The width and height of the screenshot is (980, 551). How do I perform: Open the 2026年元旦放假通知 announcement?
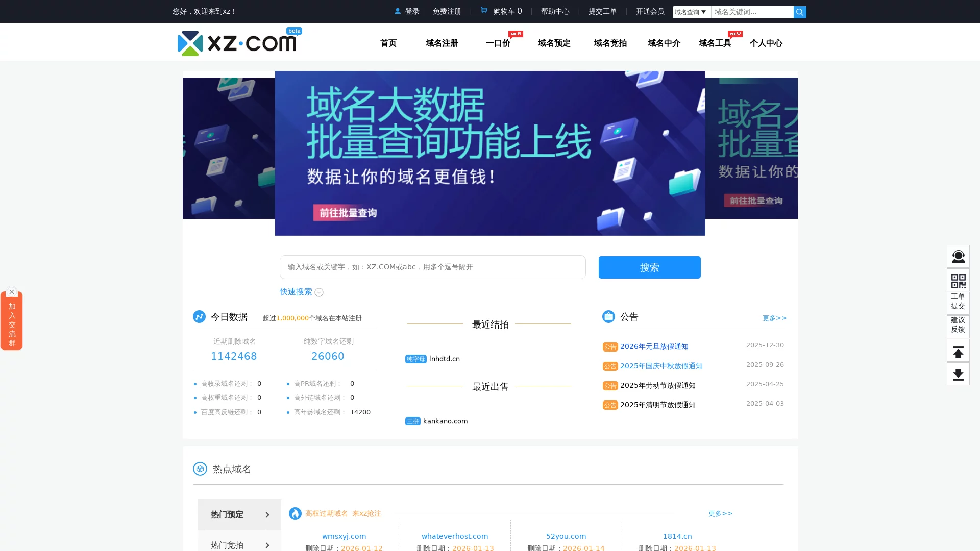(655, 346)
